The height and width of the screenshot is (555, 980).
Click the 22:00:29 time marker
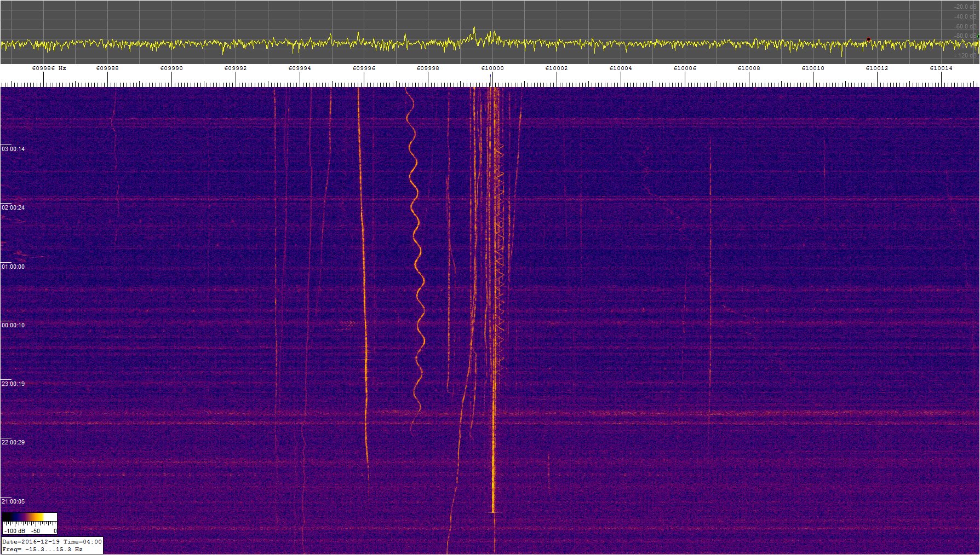[13, 442]
